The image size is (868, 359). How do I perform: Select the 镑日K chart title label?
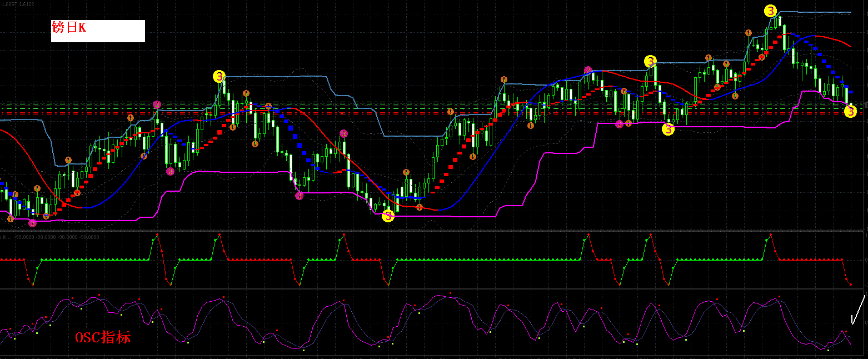(98, 31)
